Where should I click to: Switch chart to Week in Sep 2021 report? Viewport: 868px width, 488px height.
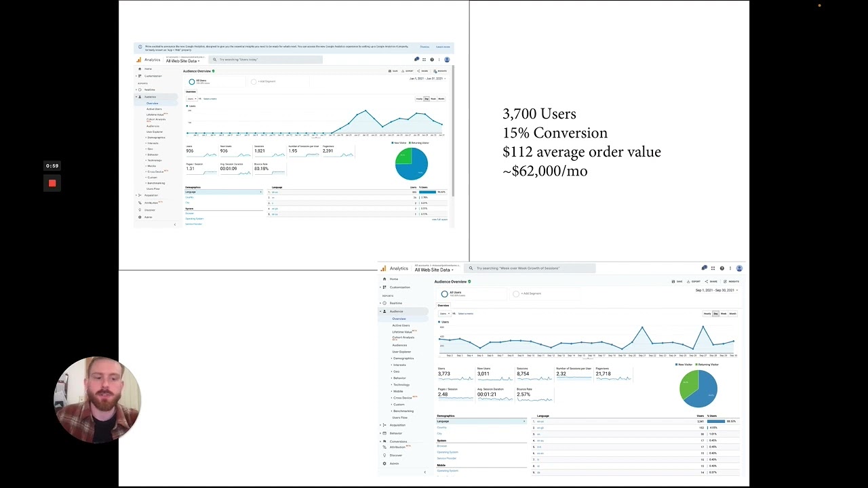tap(724, 314)
